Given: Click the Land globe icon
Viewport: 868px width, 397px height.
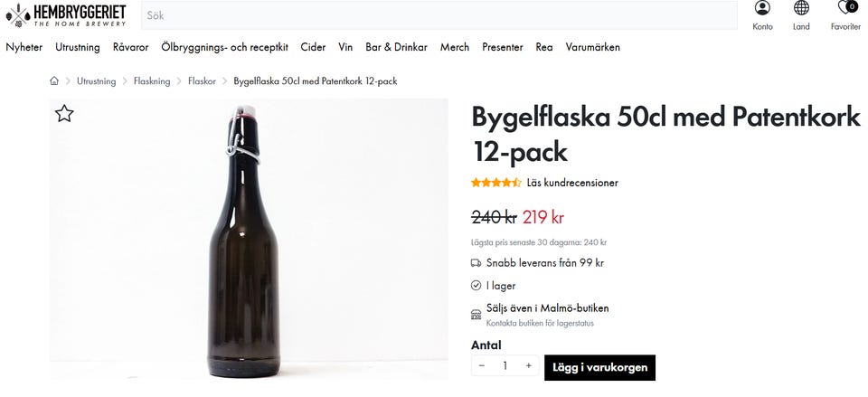Looking at the screenshot, I should (x=801, y=8).
